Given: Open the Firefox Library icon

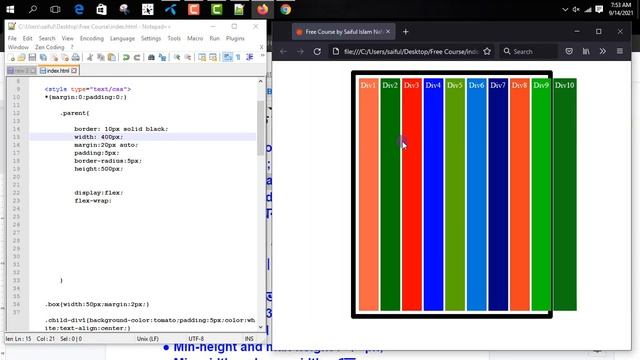Looking at the screenshot, I should [x=586, y=51].
